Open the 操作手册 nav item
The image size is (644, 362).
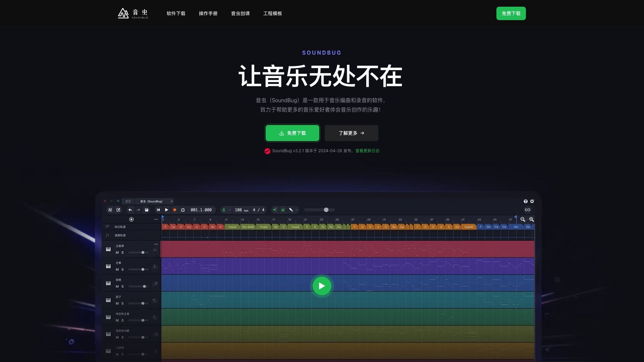[x=208, y=13]
